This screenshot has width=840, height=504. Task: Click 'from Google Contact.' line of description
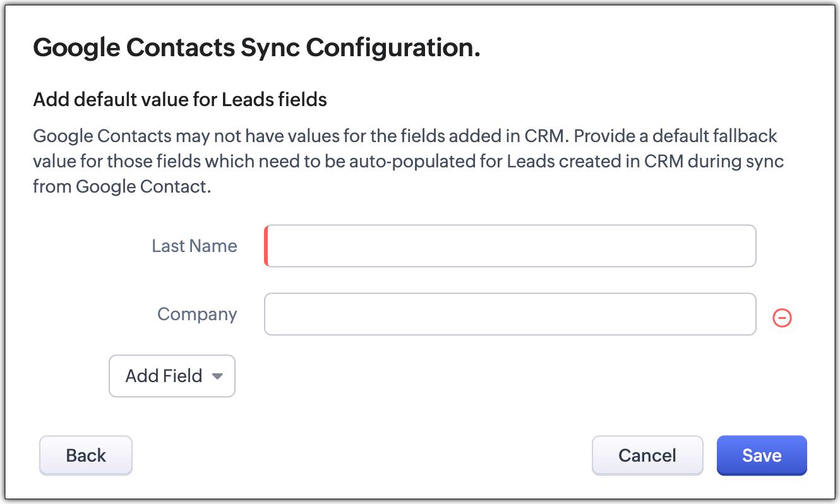122,188
